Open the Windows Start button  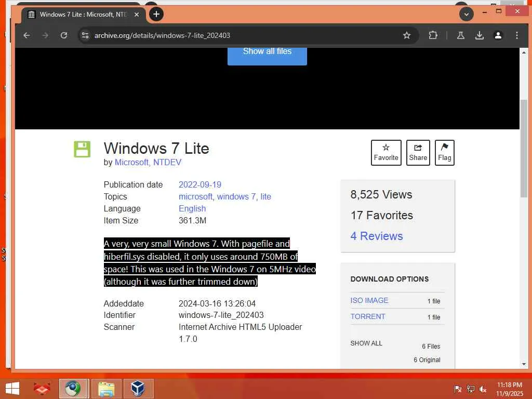coord(12,389)
